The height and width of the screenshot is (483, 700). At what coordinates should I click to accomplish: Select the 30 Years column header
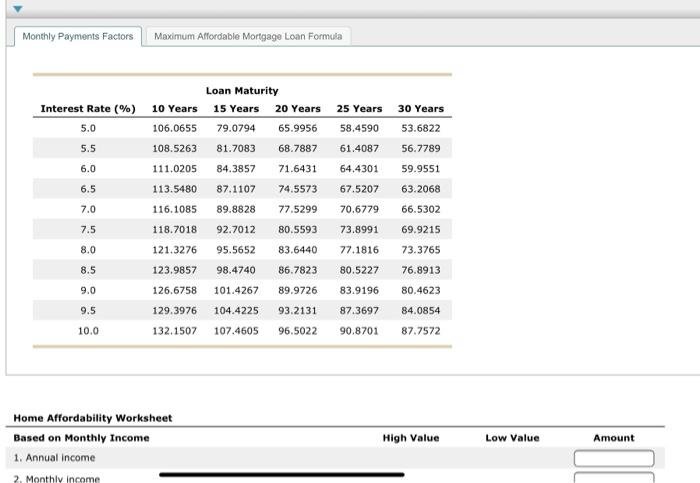point(421,108)
